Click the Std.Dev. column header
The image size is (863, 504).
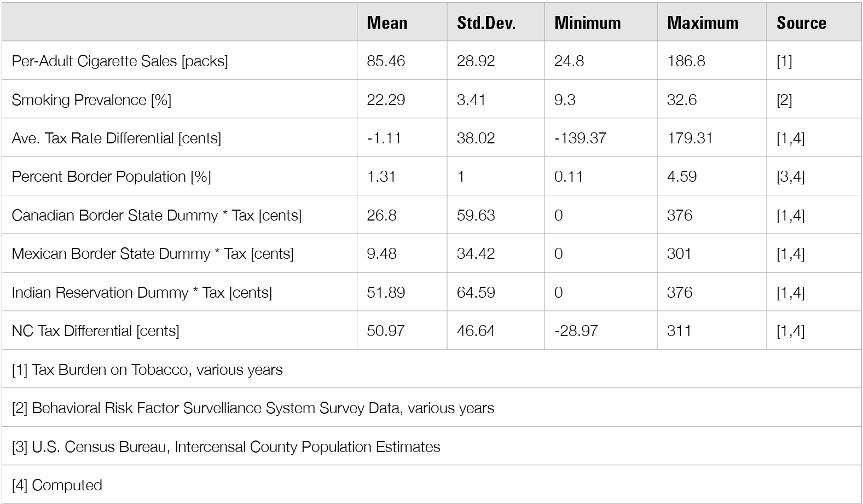(x=486, y=23)
